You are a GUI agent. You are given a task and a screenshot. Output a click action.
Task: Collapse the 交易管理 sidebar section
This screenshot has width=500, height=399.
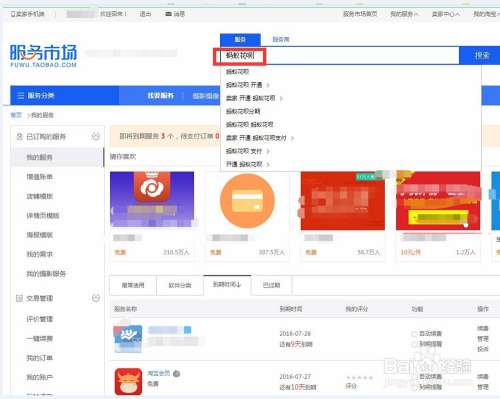click(x=96, y=298)
